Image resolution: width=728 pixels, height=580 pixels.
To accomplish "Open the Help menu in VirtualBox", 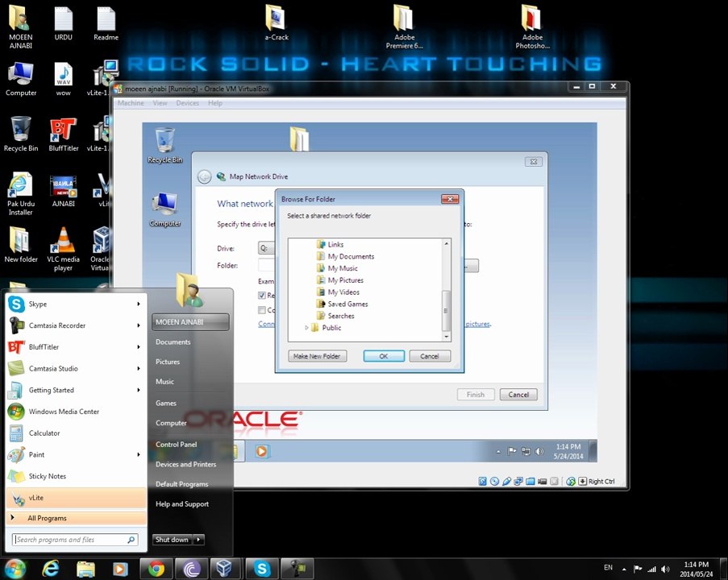I will 215,103.
